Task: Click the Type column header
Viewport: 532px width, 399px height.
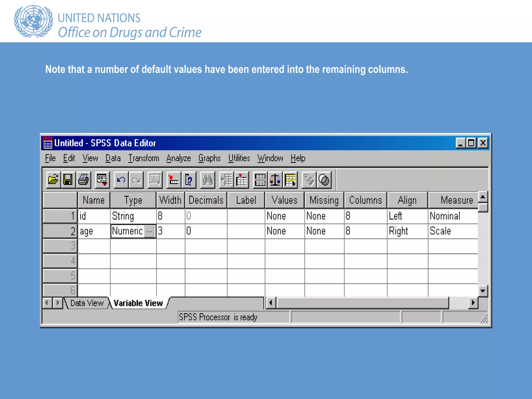Action: tap(133, 200)
